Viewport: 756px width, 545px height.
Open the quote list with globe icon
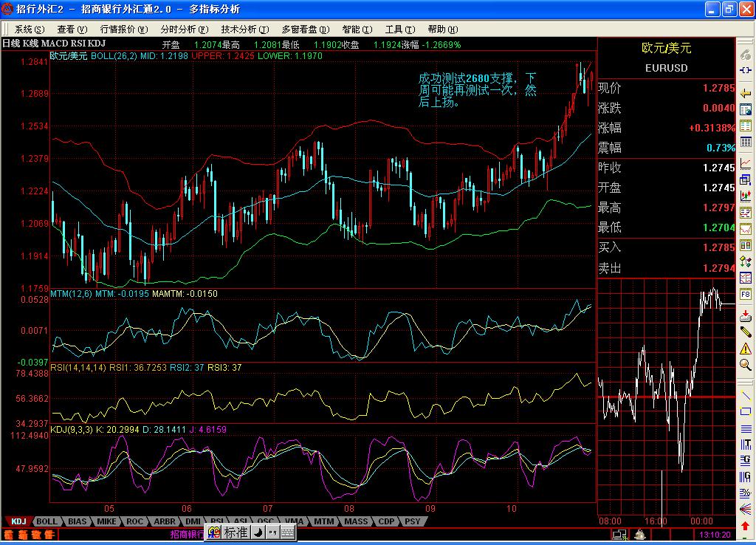tap(746, 109)
